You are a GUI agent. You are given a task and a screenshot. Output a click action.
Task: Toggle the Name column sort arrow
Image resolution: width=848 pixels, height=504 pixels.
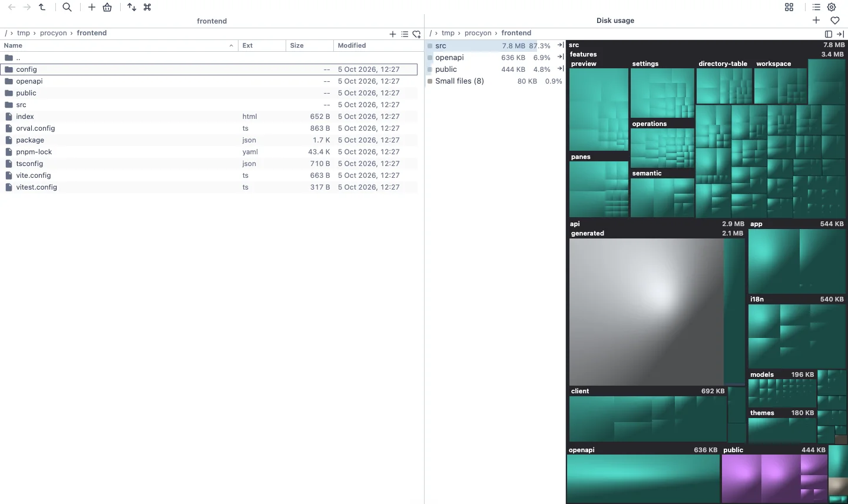pyautogui.click(x=231, y=45)
